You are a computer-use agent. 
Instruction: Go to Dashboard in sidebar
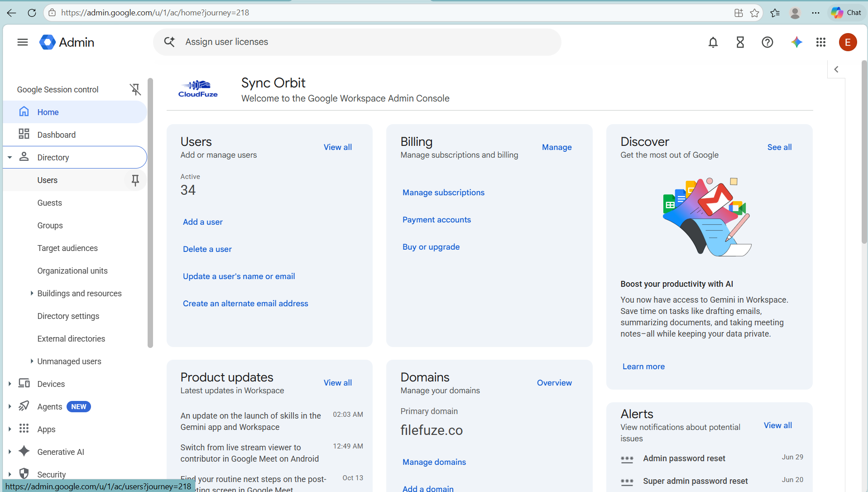coord(75,135)
